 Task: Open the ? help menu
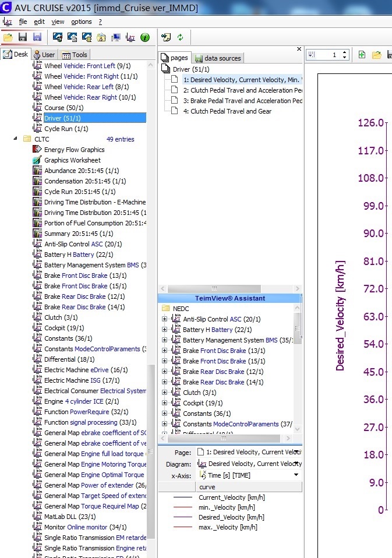[x=100, y=22]
